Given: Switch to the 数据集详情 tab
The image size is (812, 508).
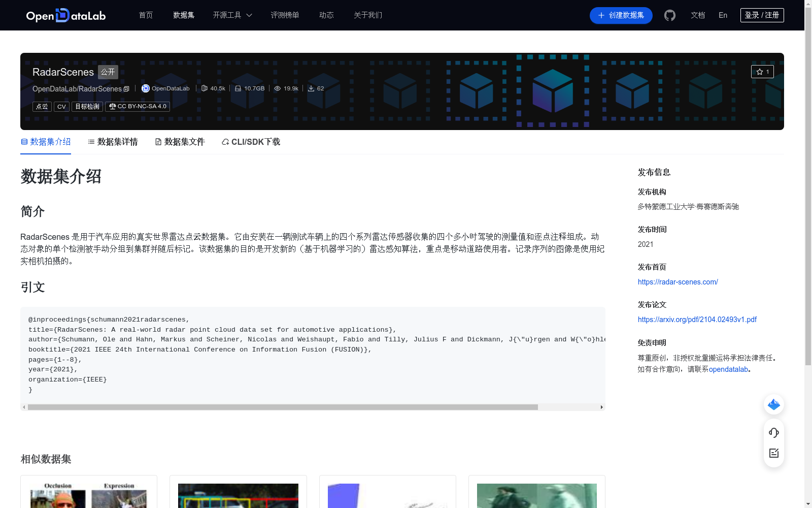Looking at the screenshot, I should (x=113, y=142).
